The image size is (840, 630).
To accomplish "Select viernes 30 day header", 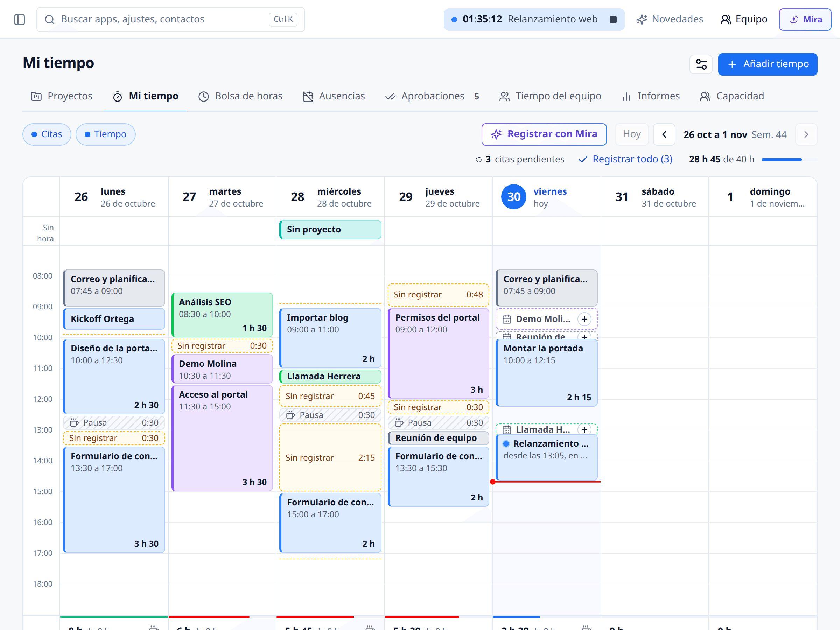I will tap(546, 197).
